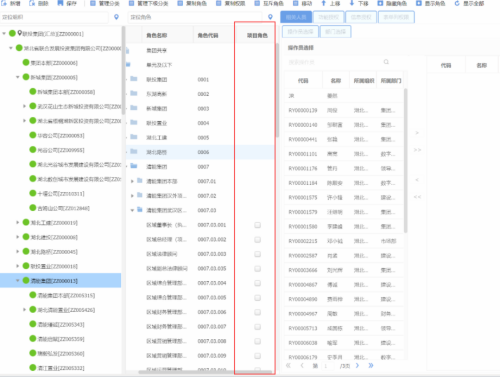Collapse the ZZ000005 tree node
This screenshot has width=500, height=377.
click(18, 77)
